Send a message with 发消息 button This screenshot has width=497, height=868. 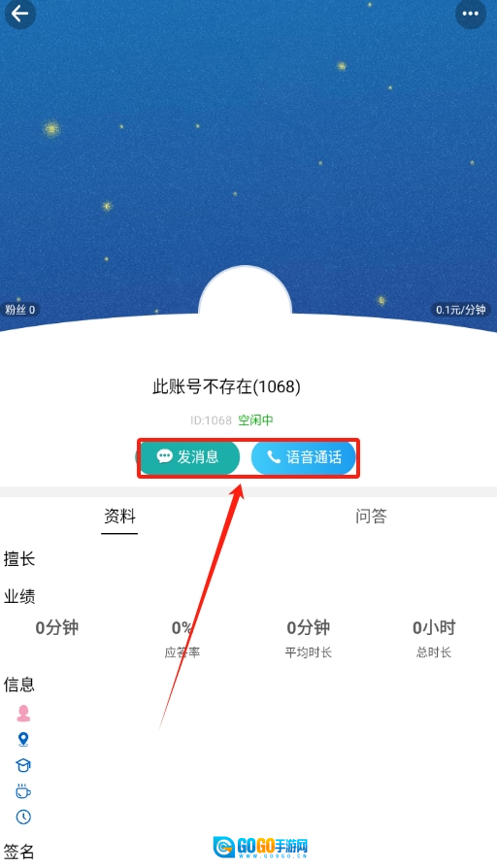188,457
